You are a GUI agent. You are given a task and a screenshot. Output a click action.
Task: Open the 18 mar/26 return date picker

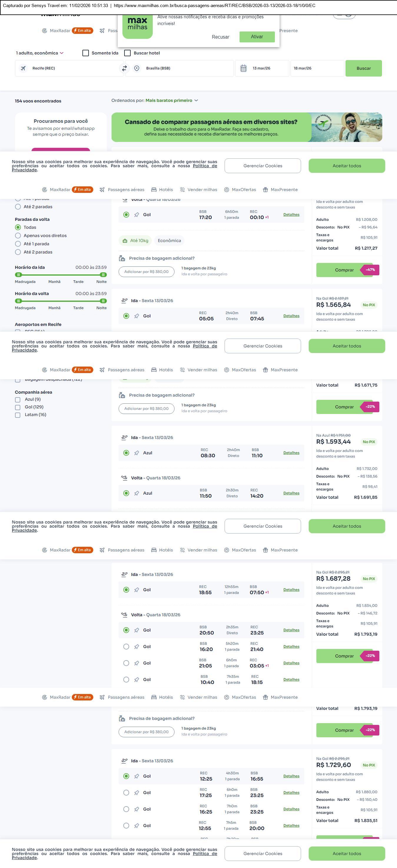coord(317,68)
